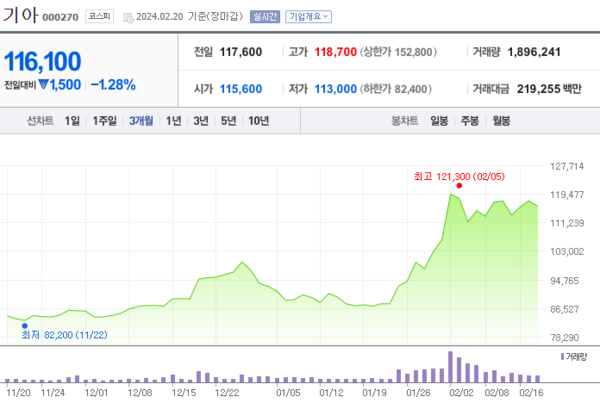Click the 11/24 date axis label

52,393
